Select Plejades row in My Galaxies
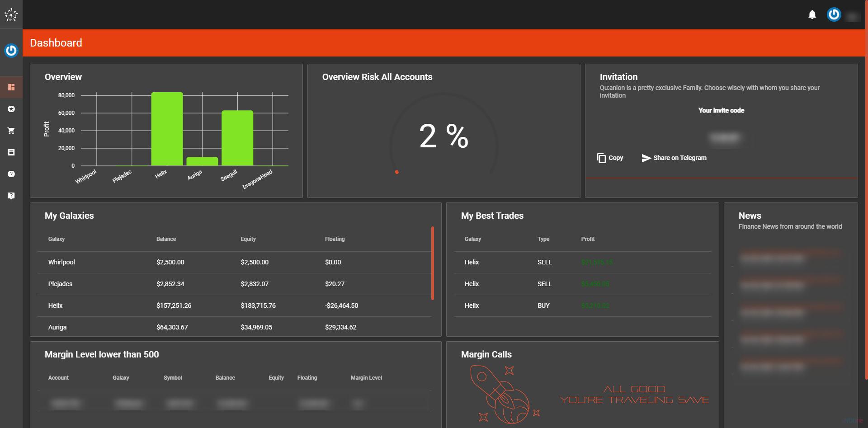The width and height of the screenshot is (868, 428). pos(234,284)
